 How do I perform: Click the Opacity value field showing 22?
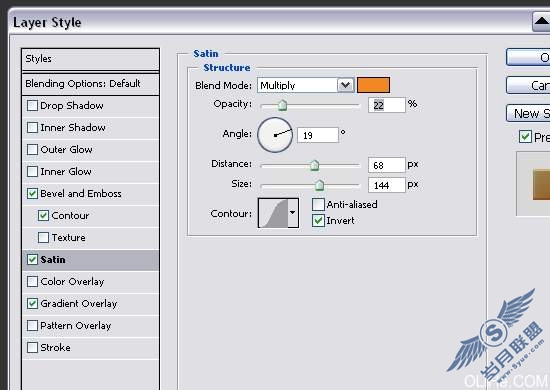(x=387, y=105)
